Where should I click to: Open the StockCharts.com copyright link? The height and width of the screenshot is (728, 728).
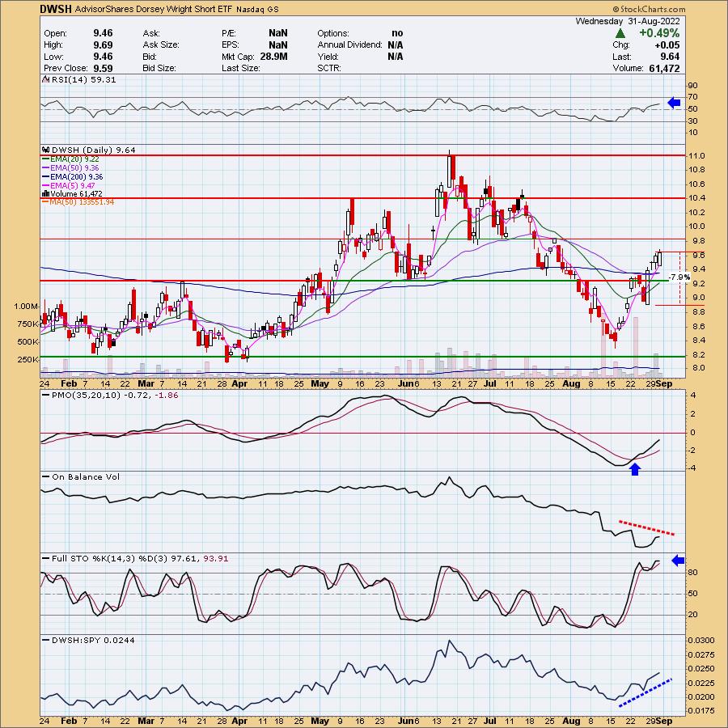tap(649, 9)
